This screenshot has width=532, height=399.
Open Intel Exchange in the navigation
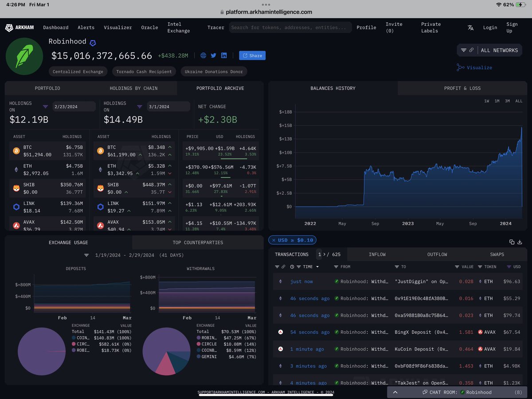pos(179,28)
